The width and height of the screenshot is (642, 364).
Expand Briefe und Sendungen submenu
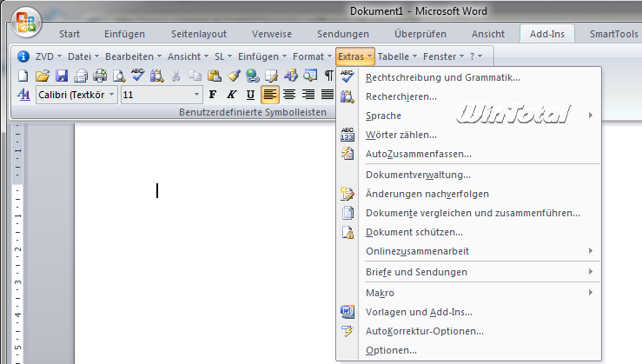pos(468,272)
